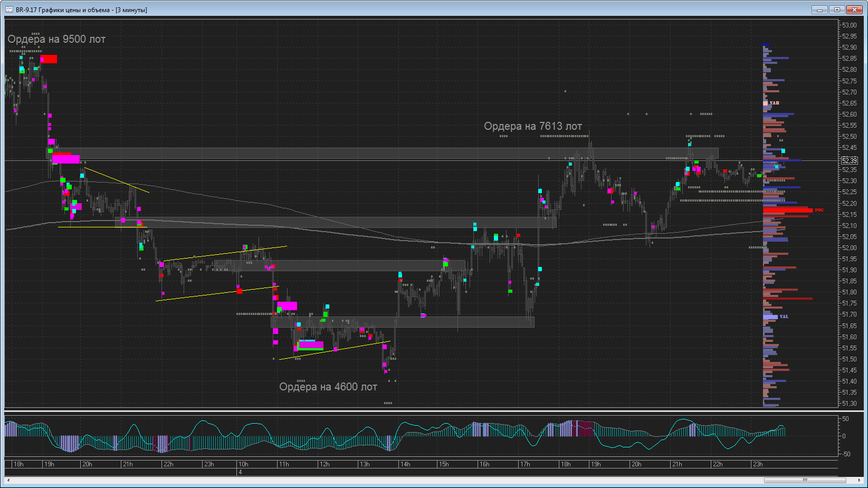Click the VAH label in volume profile

tap(774, 103)
